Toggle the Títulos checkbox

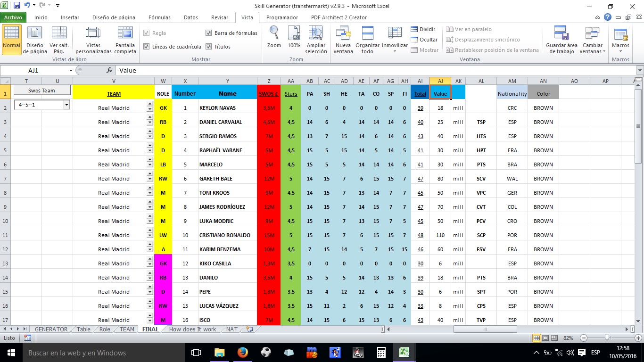(x=209, y=47)
